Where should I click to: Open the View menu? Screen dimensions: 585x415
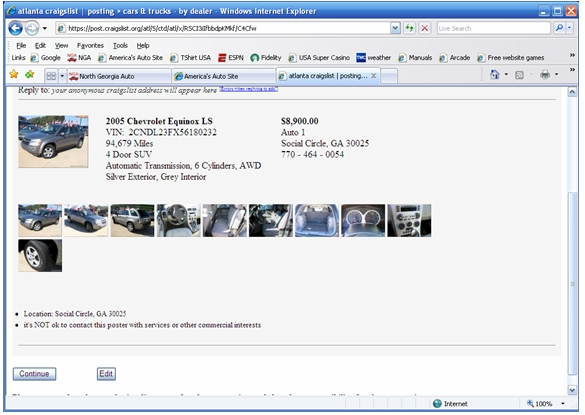point(62,46)
